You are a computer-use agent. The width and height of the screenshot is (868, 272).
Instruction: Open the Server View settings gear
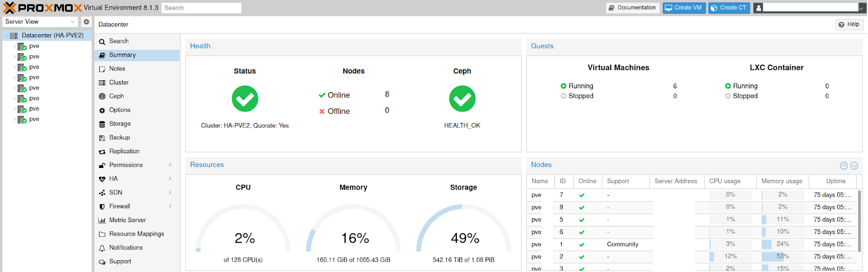click(86, 22)
